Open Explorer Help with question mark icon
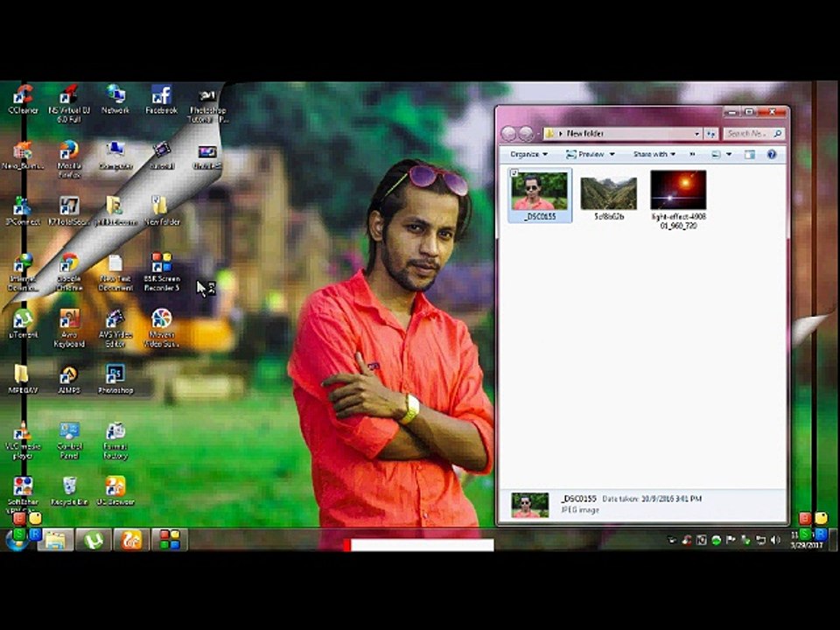This screenshot has height=630, width=840. (x=772, y=154)
